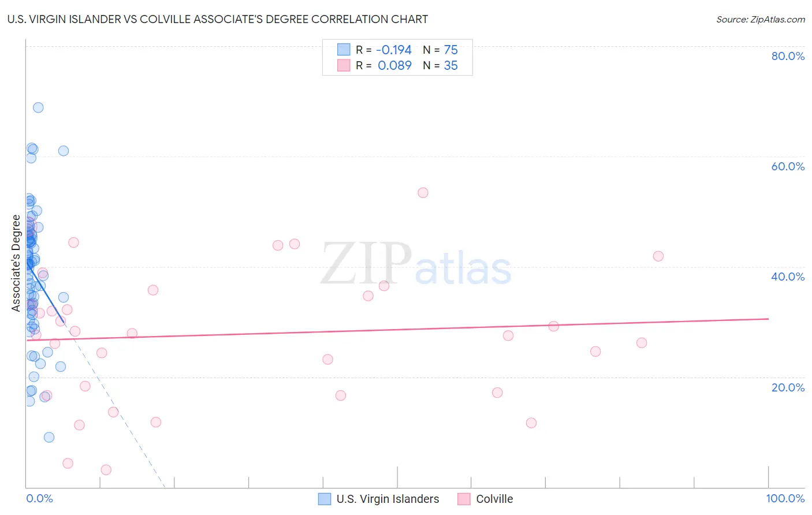Click the blue R = -0.194 legend box
812x515 pixels.
point(344,50)
